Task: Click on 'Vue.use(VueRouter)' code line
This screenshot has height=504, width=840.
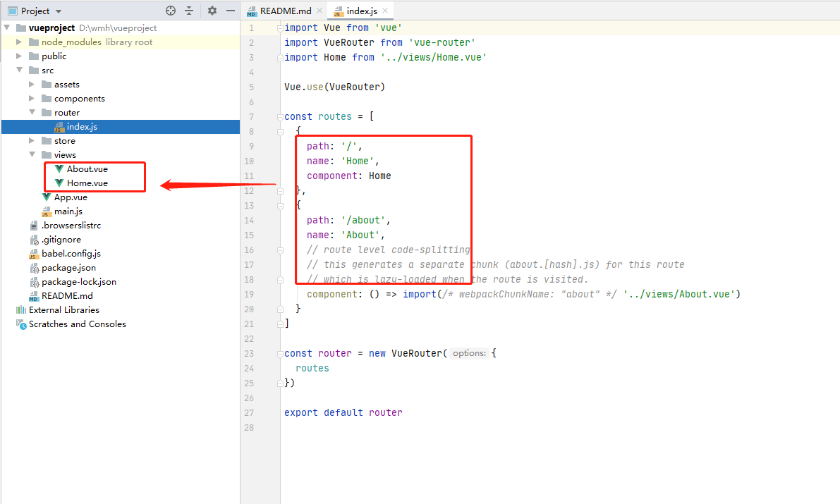Action: [334, 87]
